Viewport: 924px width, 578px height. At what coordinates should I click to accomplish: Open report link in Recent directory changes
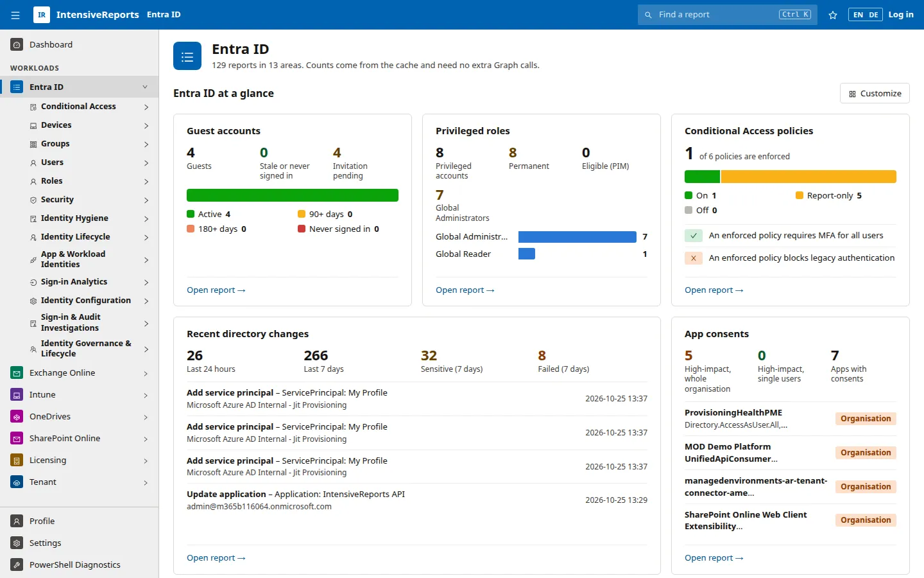[216, 558]
